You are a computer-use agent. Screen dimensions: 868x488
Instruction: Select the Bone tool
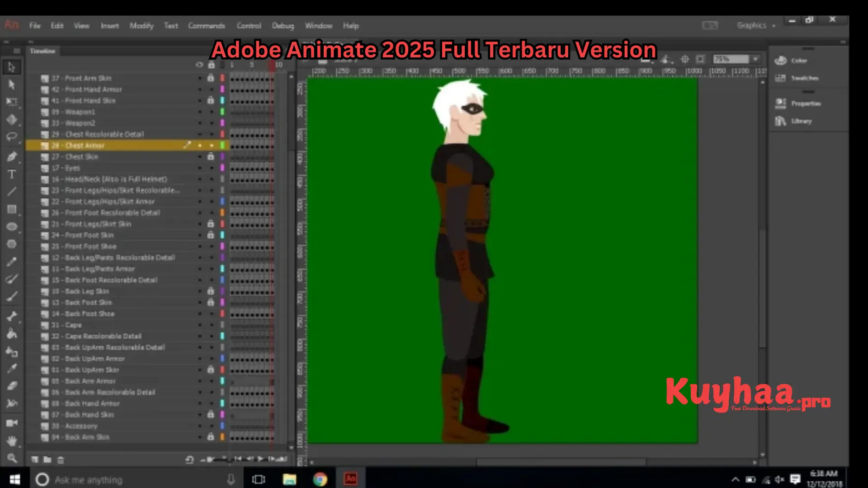tap(12, 316)
